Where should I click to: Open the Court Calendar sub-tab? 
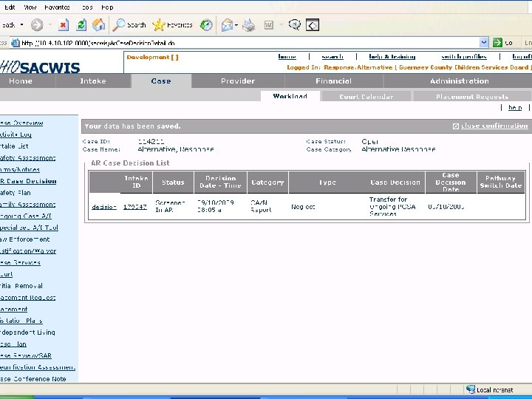(x=366, y=97)
